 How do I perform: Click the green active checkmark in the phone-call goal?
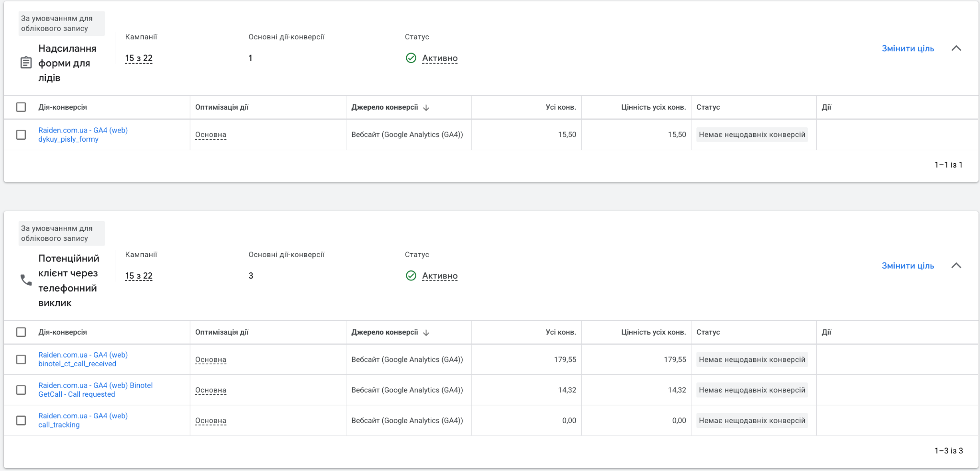pos(411,276)
